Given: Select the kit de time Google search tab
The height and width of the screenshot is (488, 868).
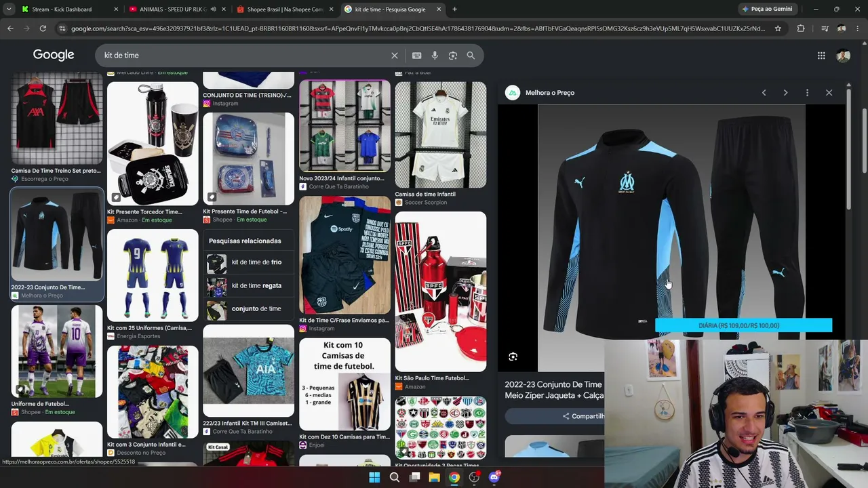Looking at the screenshot, I should (393, 9).
